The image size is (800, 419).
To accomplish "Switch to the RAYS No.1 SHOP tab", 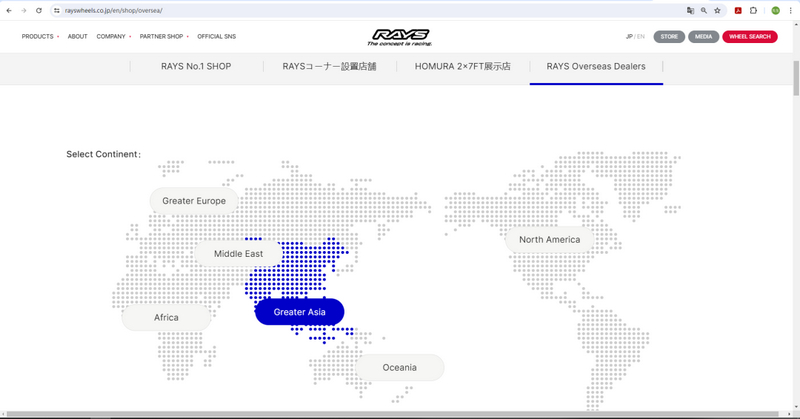I will tap(196, 67).
